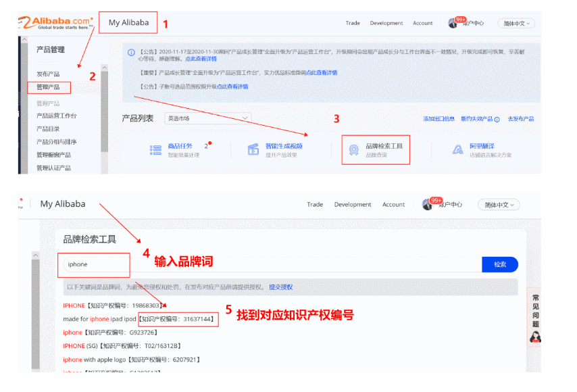Open 简体中文 language dropdown on product list page
Image resolution: width=577 pixels, height=392 pixels.
click(x=516, y=23)
